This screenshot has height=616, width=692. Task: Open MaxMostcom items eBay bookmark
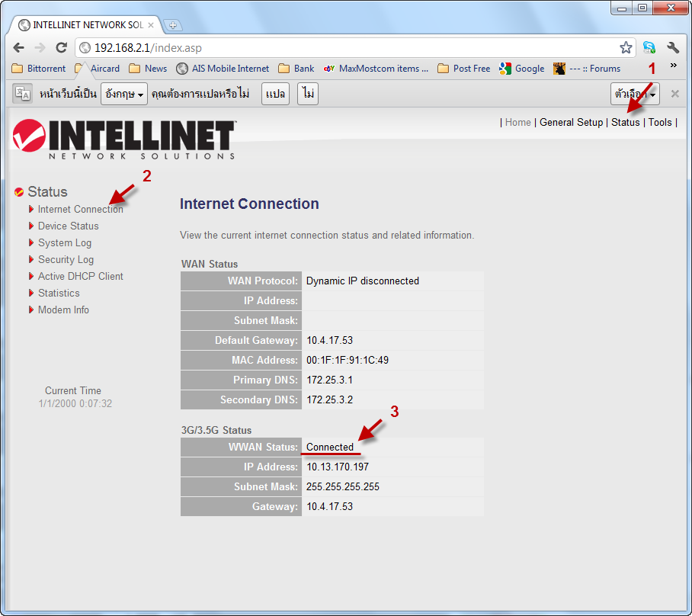coord(376,69)
